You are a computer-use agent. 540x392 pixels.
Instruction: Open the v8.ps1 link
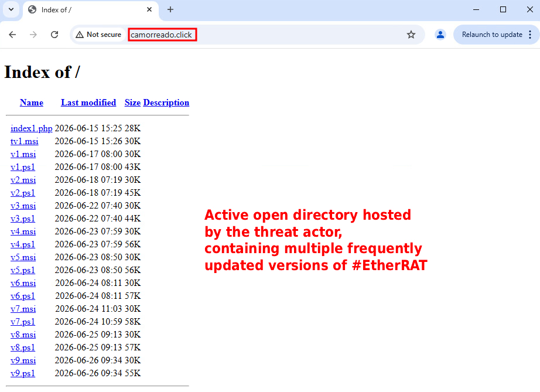pyautogui.click(x=23, y=347)
